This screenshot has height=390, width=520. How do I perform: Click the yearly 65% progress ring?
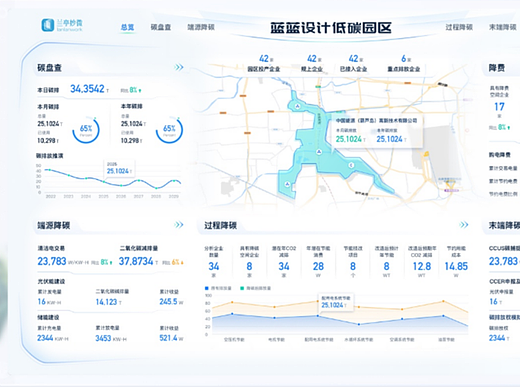point(169,130)
